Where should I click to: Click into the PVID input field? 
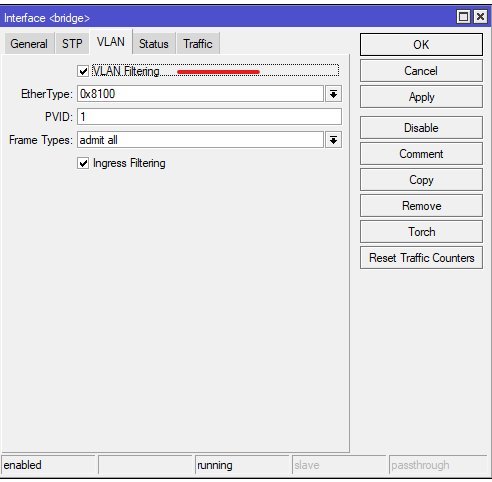click(209, 117)
